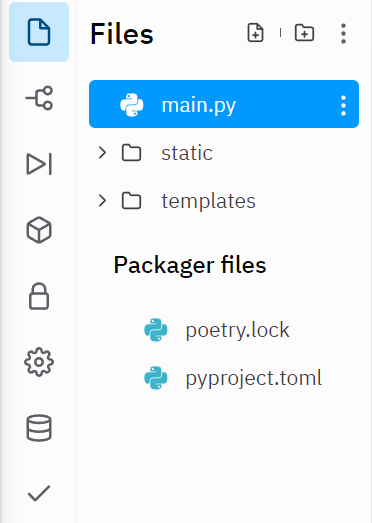Open the Secrets lock sidebar icon

coord(39,296)
